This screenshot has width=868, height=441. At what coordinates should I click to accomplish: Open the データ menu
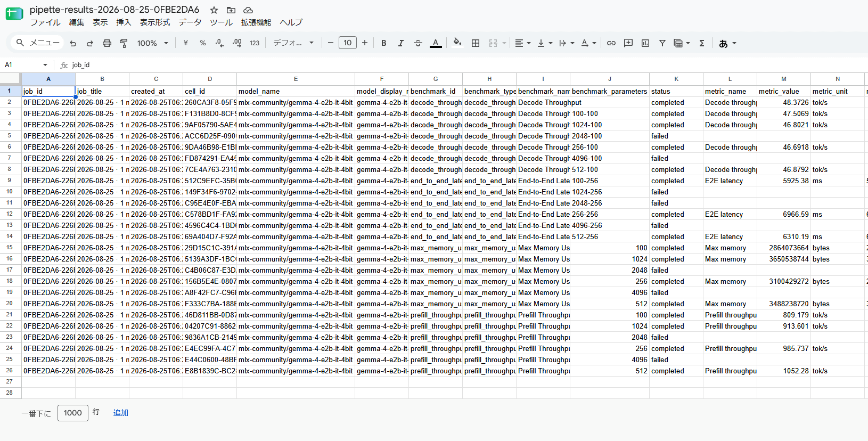click(x=190, y=22)
